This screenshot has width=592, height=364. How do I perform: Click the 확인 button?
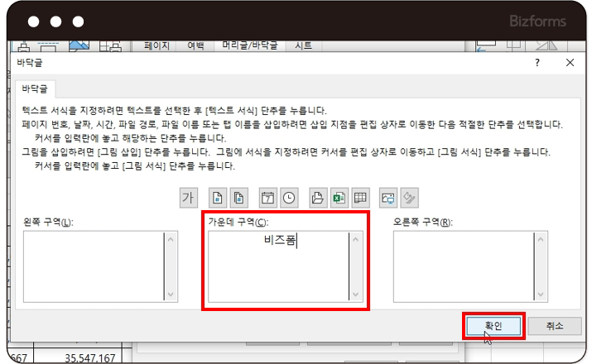493,326
